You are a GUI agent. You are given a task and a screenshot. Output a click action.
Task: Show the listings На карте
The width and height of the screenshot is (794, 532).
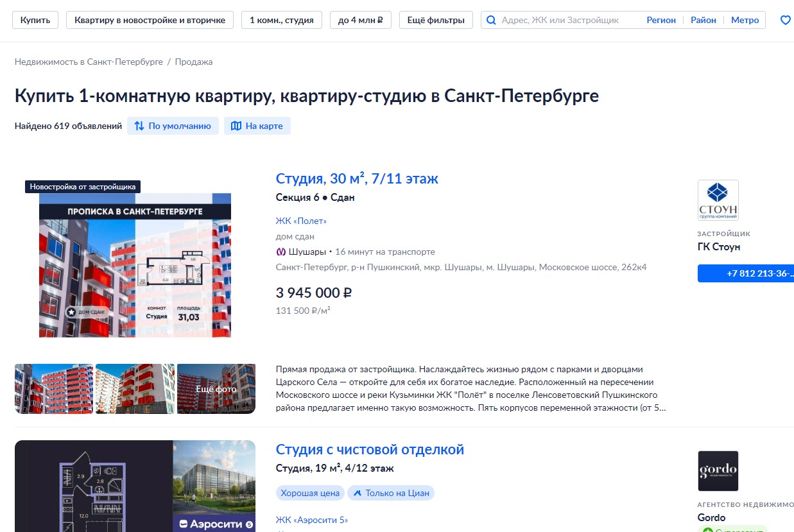[x=257, y=126]
